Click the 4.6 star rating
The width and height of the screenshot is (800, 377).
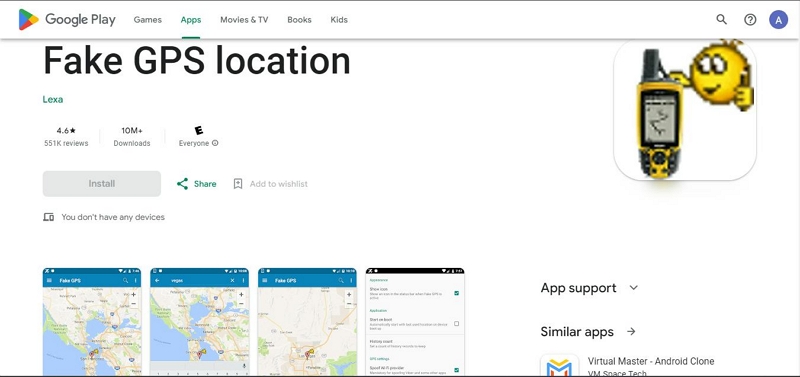point(66,131)
